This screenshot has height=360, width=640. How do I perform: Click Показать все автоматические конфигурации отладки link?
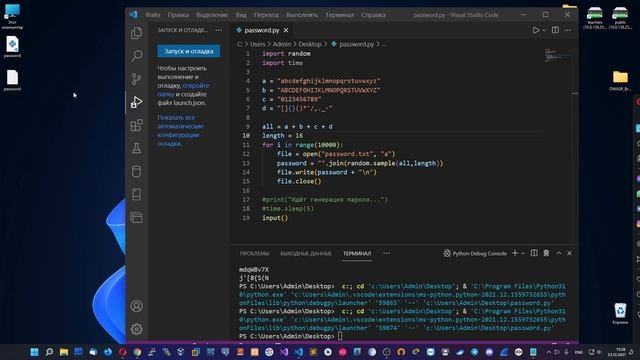pos(180,131)
